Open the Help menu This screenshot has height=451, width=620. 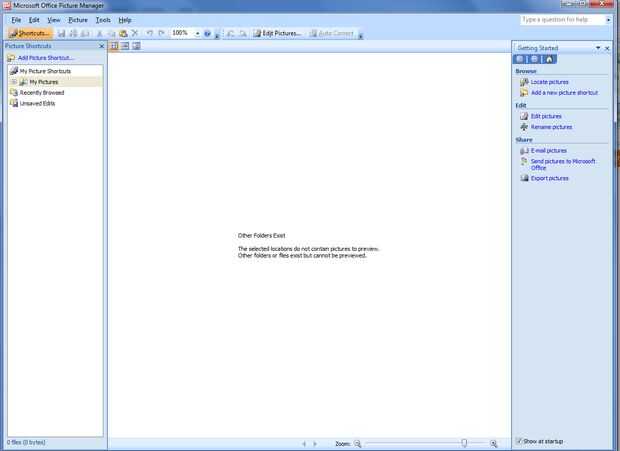(x=125, y=20)
